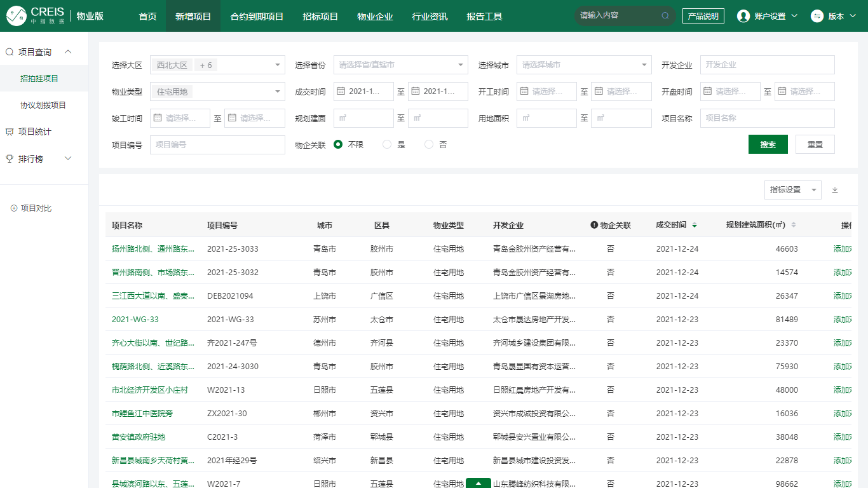The image size is (868, 488).
Task: Click the version switch icon
Action: (817, 16)
